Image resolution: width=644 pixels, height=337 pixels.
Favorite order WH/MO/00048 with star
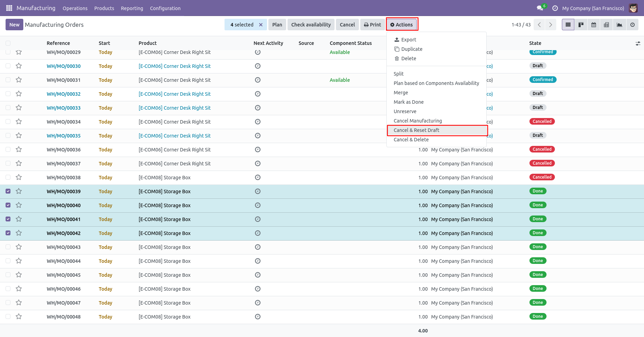pyautogui.click(x=19, y=316)
